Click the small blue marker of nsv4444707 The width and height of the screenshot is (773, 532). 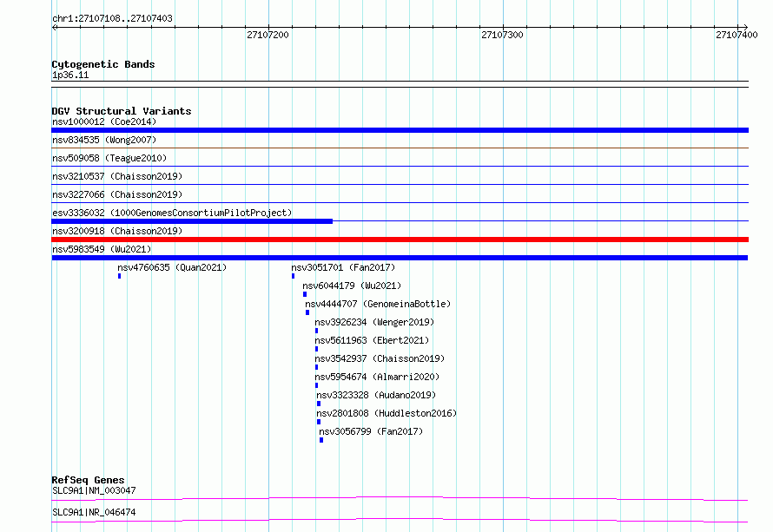(307, 312)
